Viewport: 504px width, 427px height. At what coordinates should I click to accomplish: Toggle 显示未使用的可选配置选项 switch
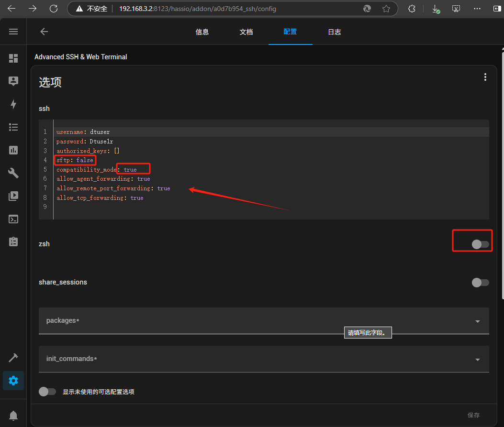(47, 392)
